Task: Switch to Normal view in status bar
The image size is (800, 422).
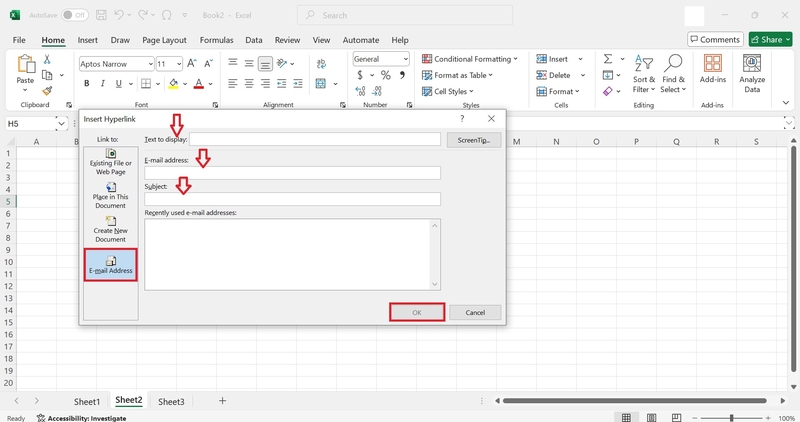Action: 627,417
